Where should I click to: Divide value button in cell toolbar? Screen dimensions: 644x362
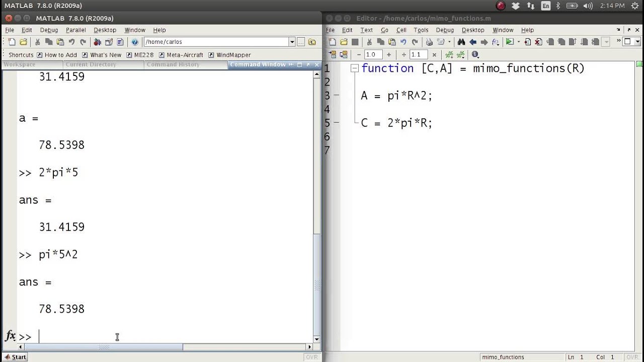click(x=404, y=54)
